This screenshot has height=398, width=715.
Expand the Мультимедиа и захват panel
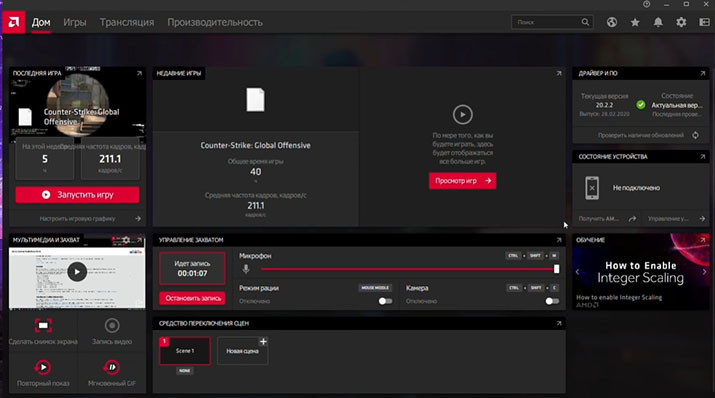coord(140,240)
